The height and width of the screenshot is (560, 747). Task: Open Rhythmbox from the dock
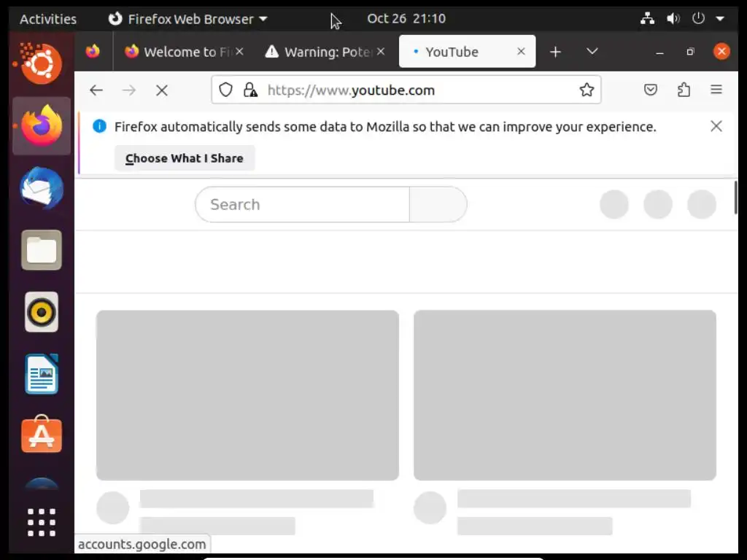coord(42,312)
